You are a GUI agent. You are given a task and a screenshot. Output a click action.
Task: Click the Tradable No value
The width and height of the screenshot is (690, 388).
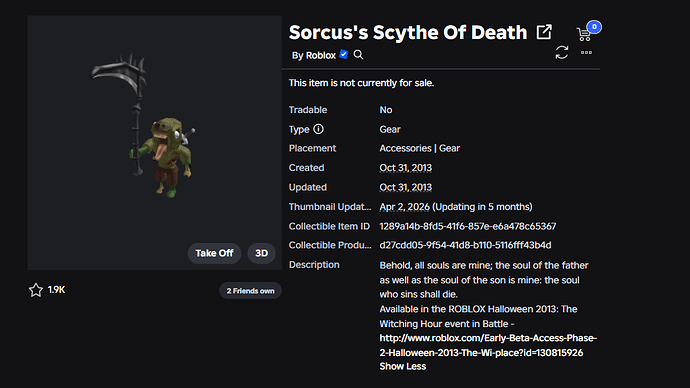386,110
